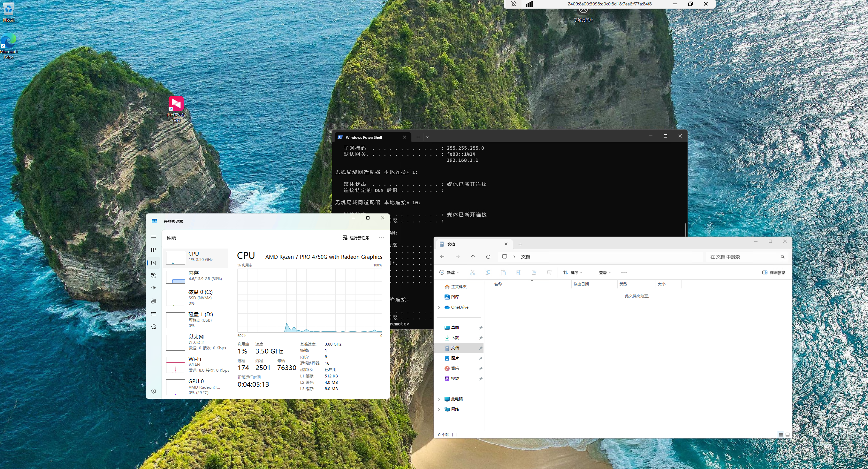
Task: Open the PowerShell new tab dropdown chevron
Action: point(428,137)
